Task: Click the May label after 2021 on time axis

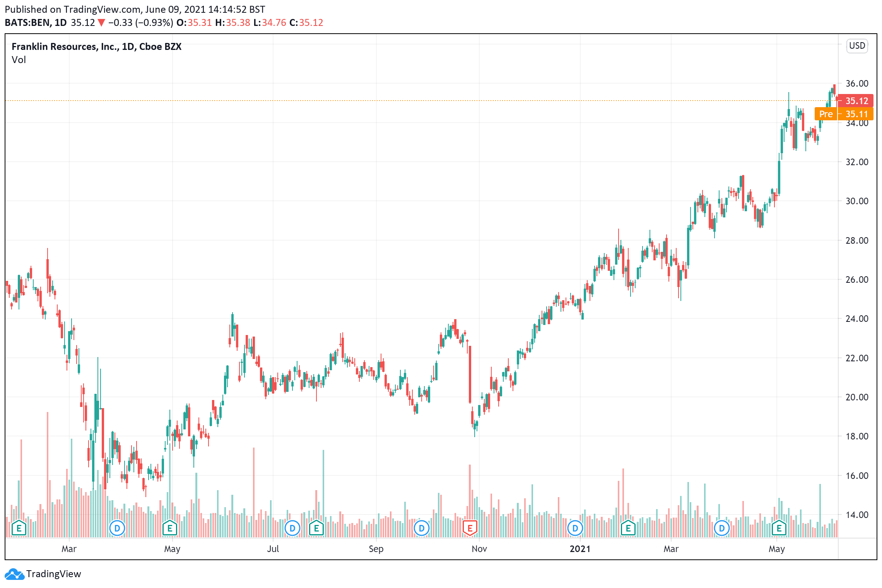Action: [x=777, y=549]
